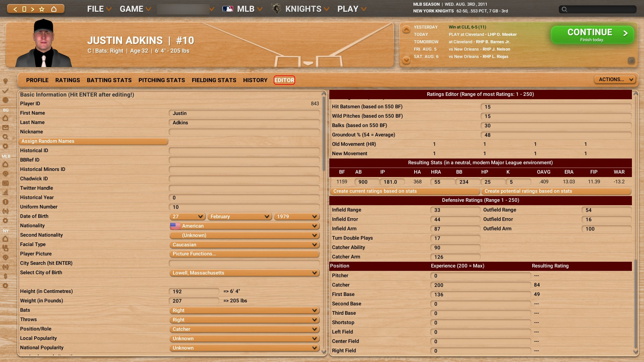This screenshot has width=644, height=362.
Task: Open the Position/Role dropdown set to Catcher
Action: coord(244,329)
